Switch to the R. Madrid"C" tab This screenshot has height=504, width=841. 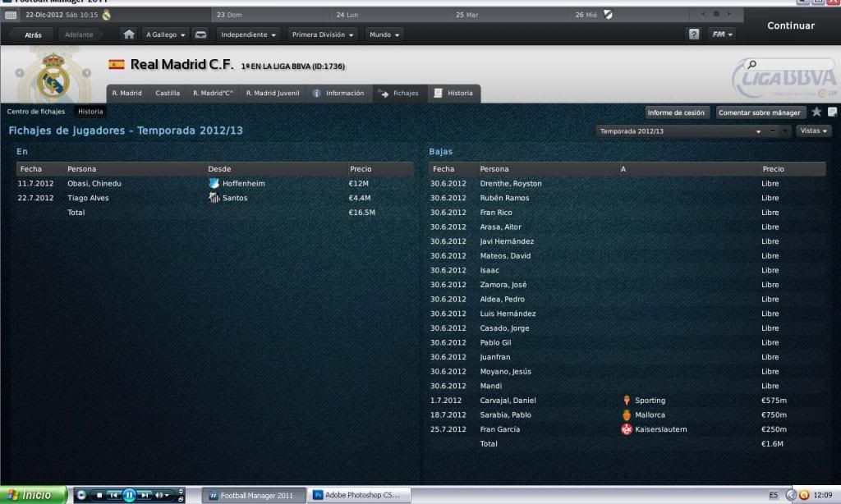[213, 94]
